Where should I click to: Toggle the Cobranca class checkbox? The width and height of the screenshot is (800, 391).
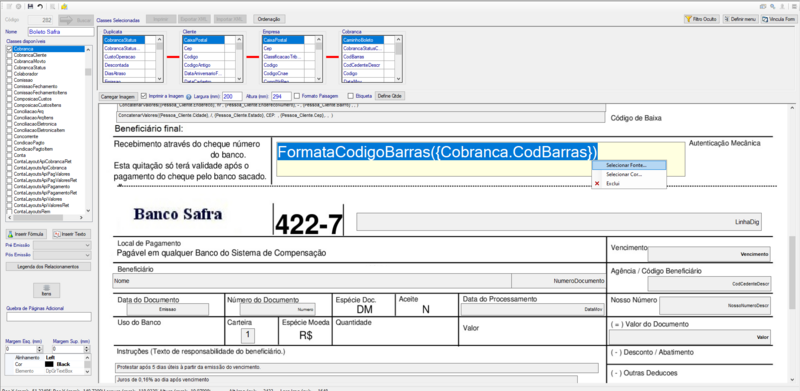[x=9, y=49]
